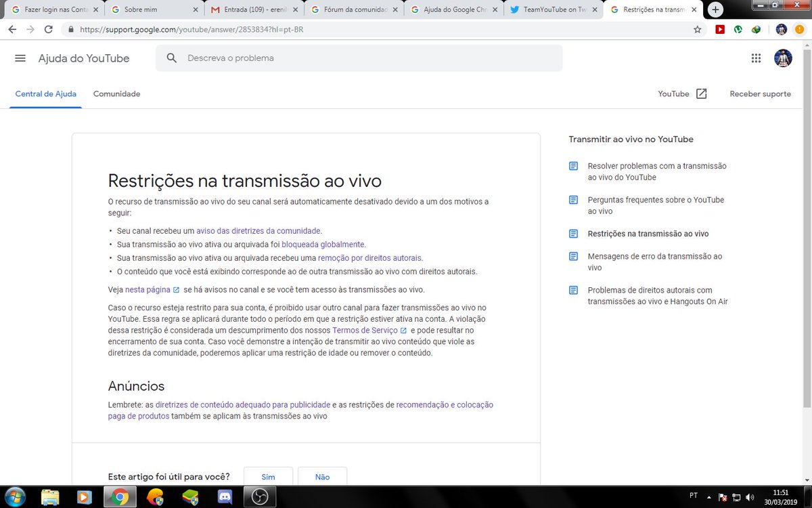The width and height of the screenshot is (812, 508).
Task: Select the Central de Ajuda tab
Action: click(x=46, y=94)
